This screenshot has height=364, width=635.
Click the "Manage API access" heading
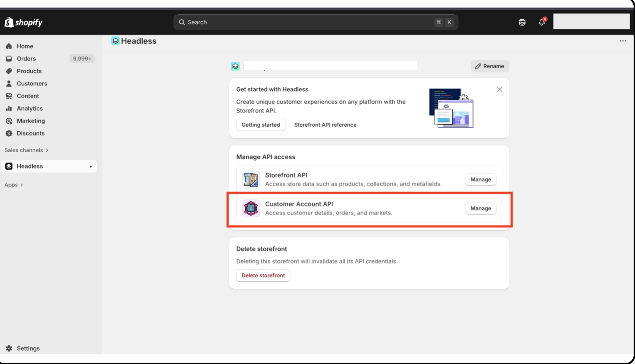pyautogui.click(x=266, y=157)
